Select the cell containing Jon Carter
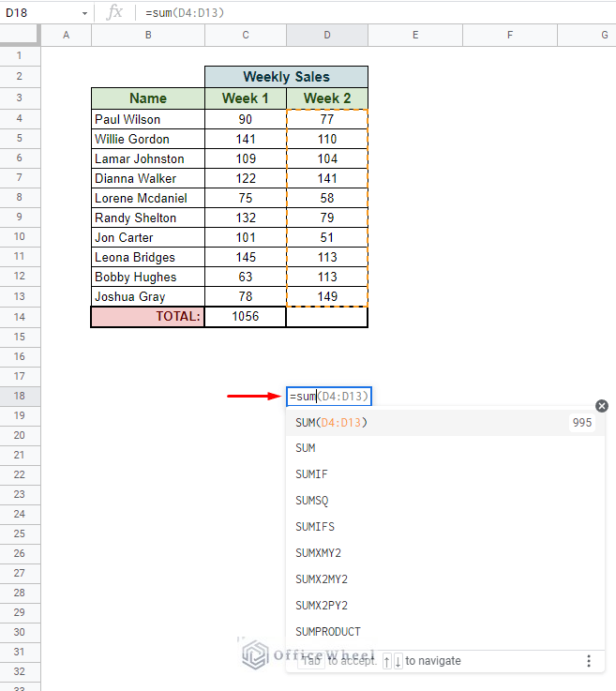616x691 pixels. 148,237
